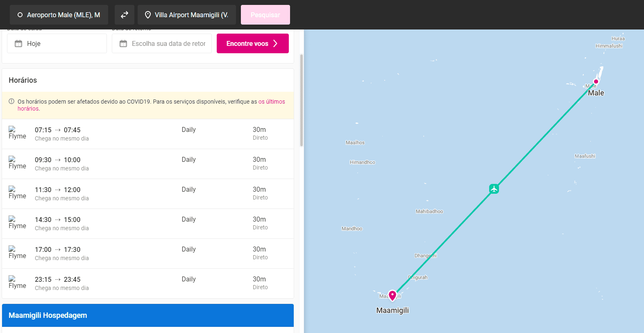The height and width of the screenshot is (333, 644).
Task: Click the Flyme logo on the 07:15 flight
Action: tap(17, 133)
